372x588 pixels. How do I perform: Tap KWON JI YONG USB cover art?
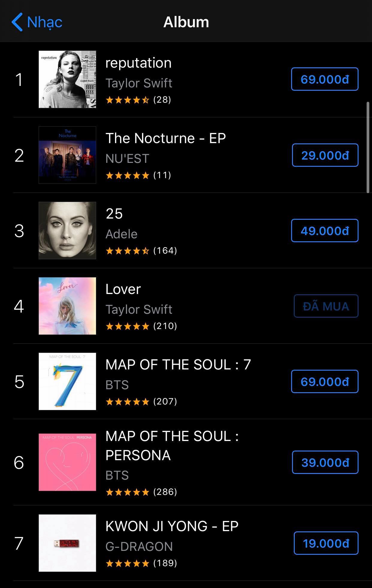point(67,543)
